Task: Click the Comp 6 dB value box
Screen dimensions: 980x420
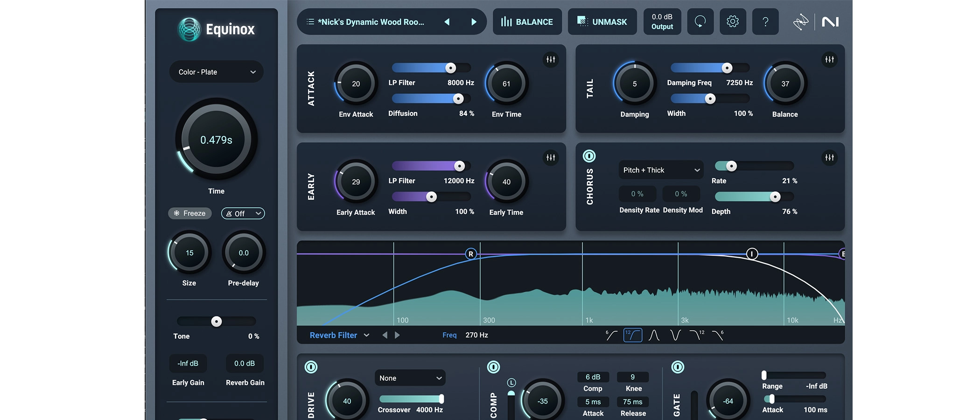Action: click(x=593, y=377)
